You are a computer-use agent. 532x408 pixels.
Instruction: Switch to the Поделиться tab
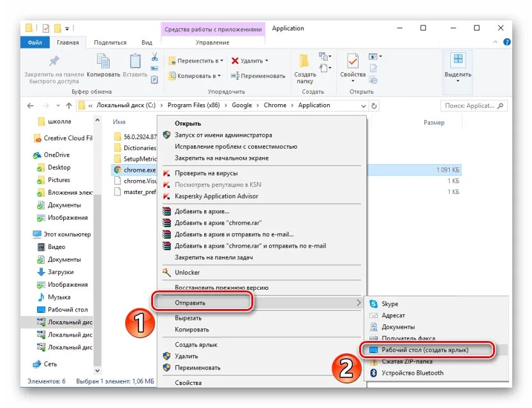pos(110,43)
